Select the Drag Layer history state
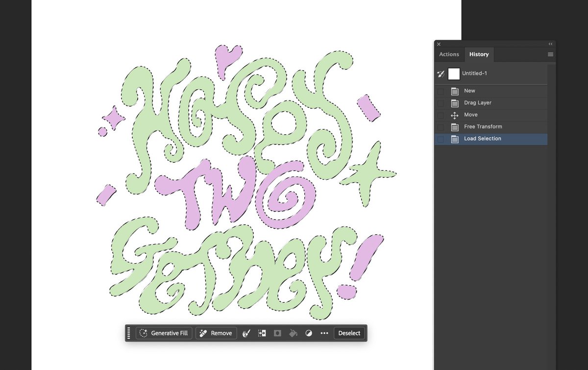The image size is (588, 370). [x=491, y=103]
